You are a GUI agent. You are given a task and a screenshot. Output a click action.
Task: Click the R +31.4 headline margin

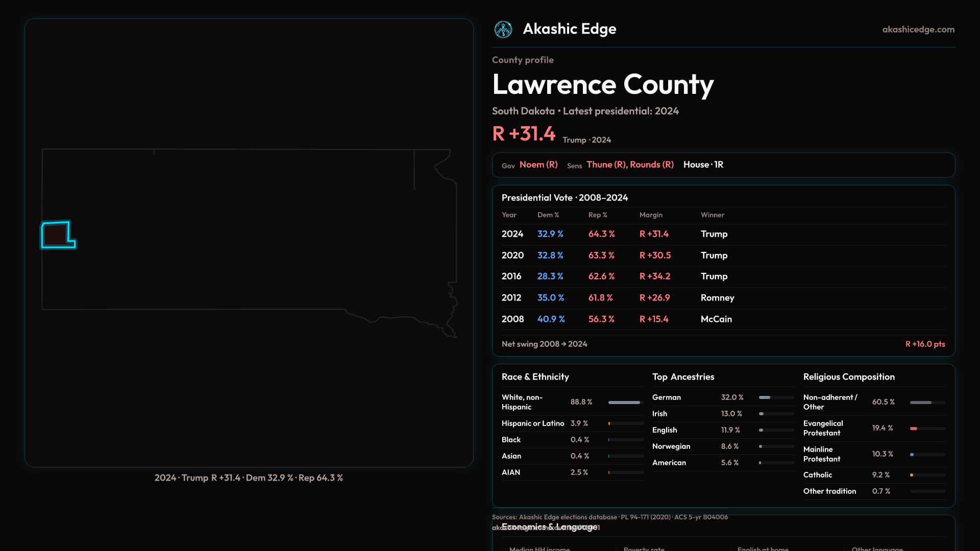click(x=524, y=134)
